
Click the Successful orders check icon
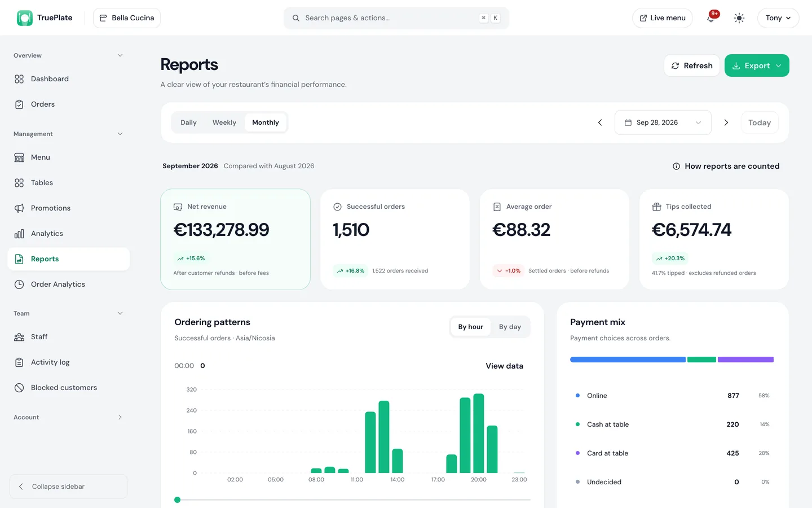pyautogui.click(x=337, y=207)
